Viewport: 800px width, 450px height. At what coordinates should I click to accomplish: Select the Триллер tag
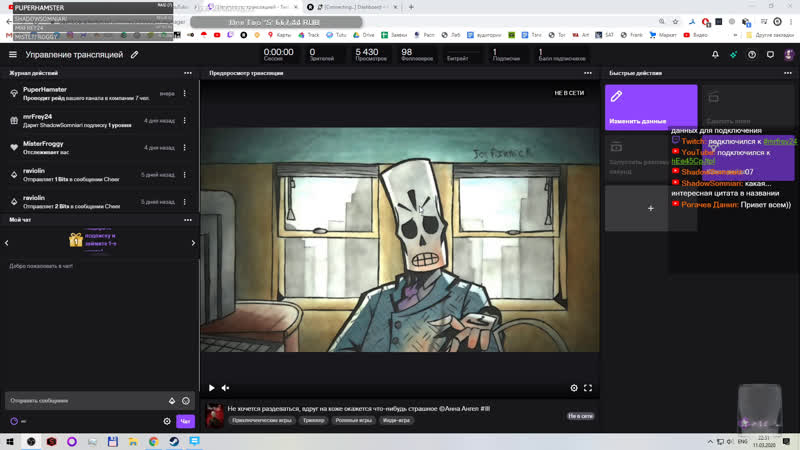(313, 420)
